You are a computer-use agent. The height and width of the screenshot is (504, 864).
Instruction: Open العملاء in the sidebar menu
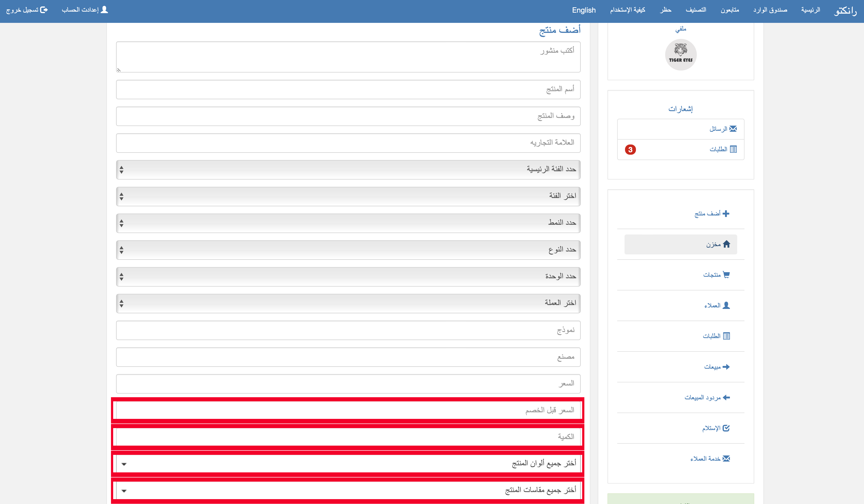(717, 305)
